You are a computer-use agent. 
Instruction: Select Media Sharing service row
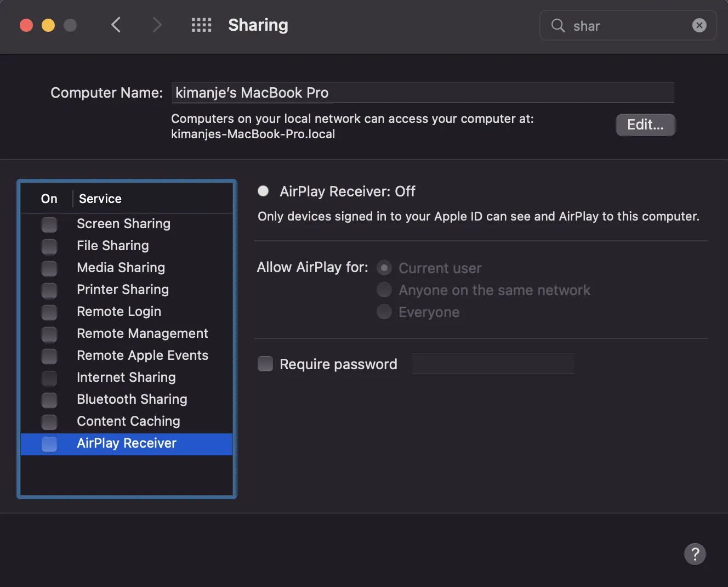pyautogui.click(x=127, y=268)
